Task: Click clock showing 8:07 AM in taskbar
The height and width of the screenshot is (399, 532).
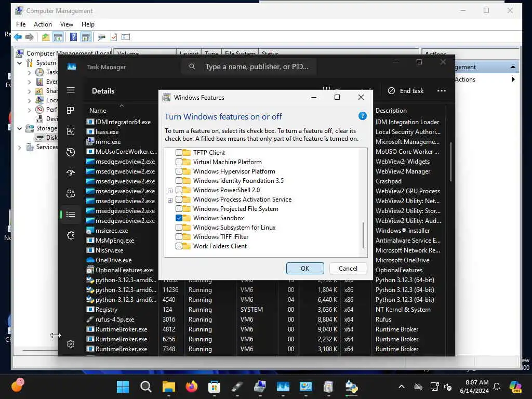Action: [474, 387]
